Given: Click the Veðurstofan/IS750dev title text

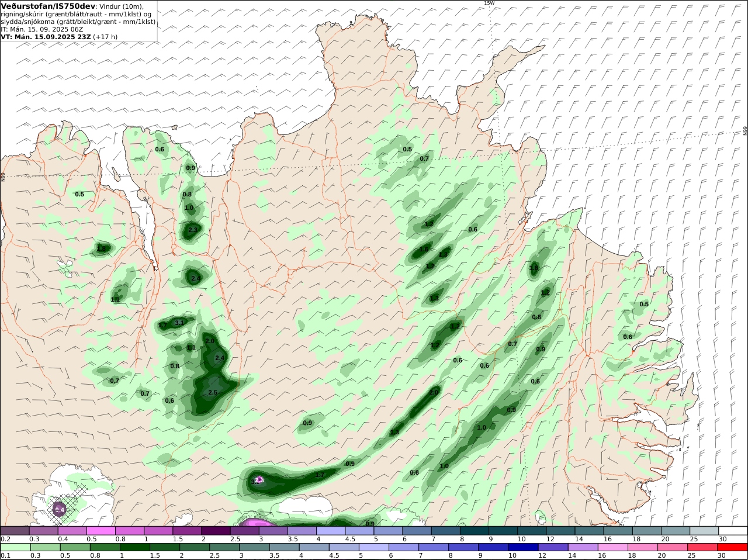Looking at the screenshot, I should coord(48,6).
